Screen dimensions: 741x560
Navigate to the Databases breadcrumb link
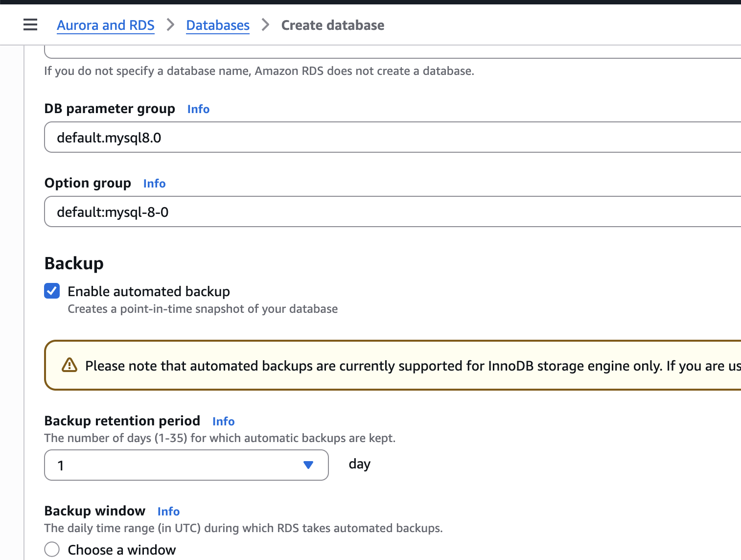218,25
